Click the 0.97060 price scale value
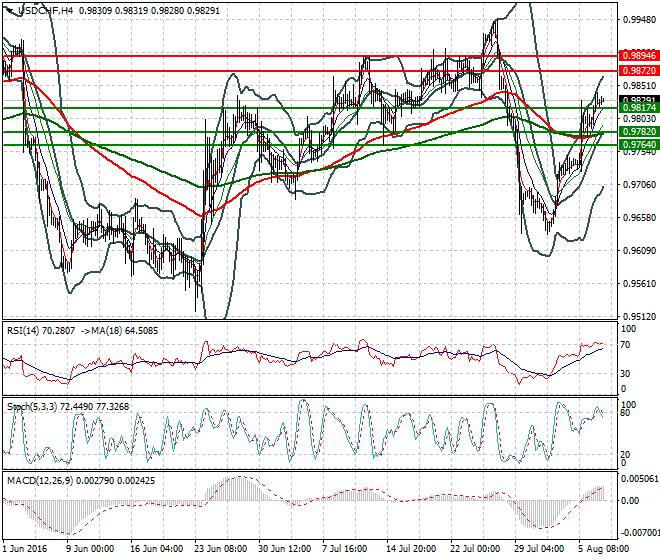 tap(639, 184)
